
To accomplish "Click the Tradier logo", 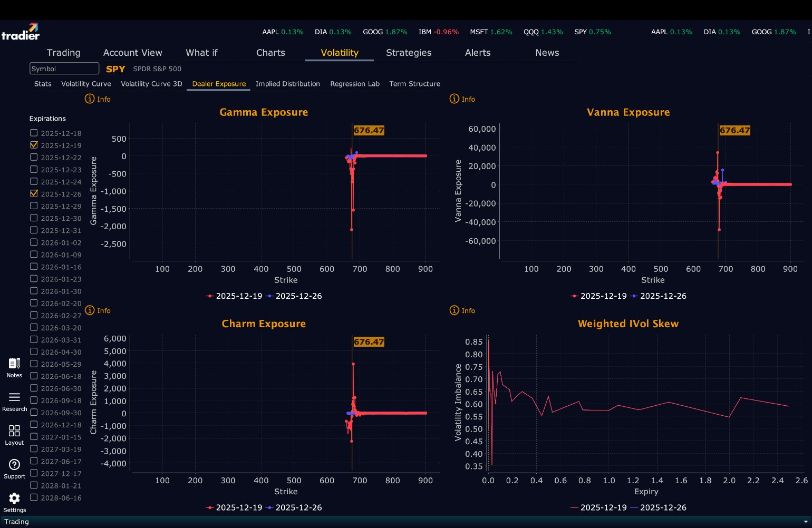I will tap(21, 32).
